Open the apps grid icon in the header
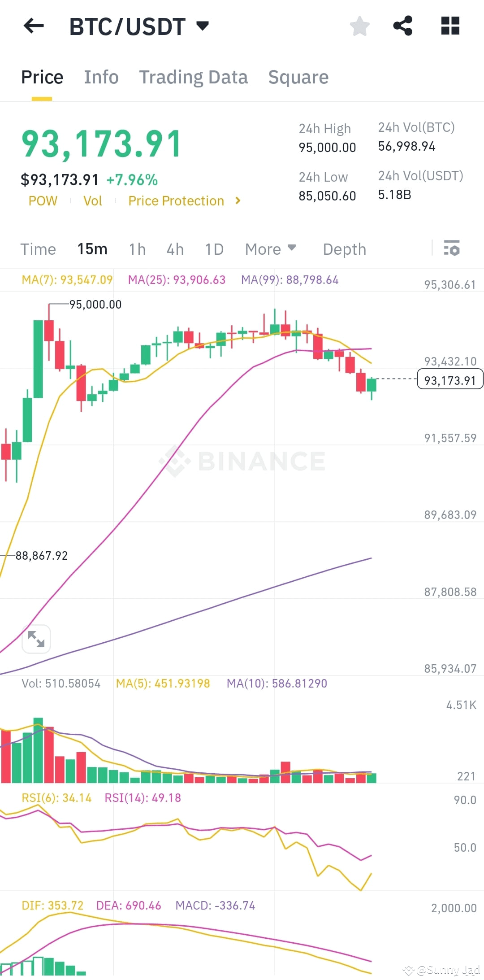 point(450,26)
